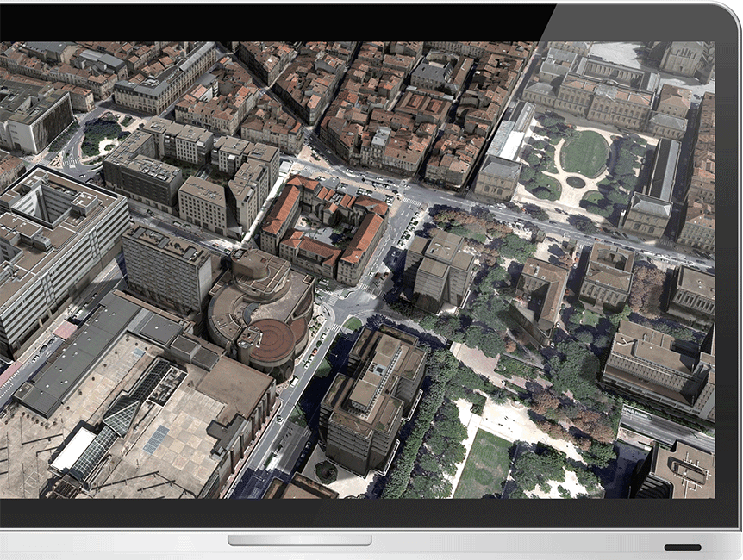
Task: Click the small tree-filled roundabout plaza
Action: tap(101, 135)
